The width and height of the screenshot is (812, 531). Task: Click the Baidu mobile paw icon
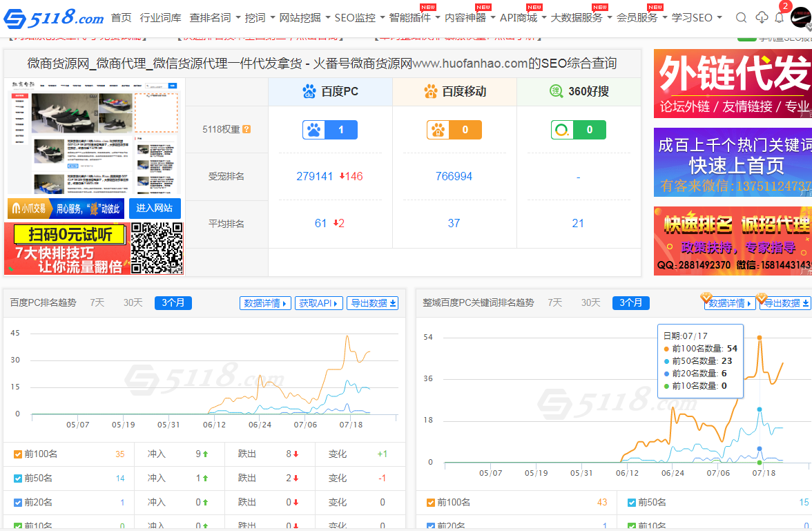coord(430,92)
